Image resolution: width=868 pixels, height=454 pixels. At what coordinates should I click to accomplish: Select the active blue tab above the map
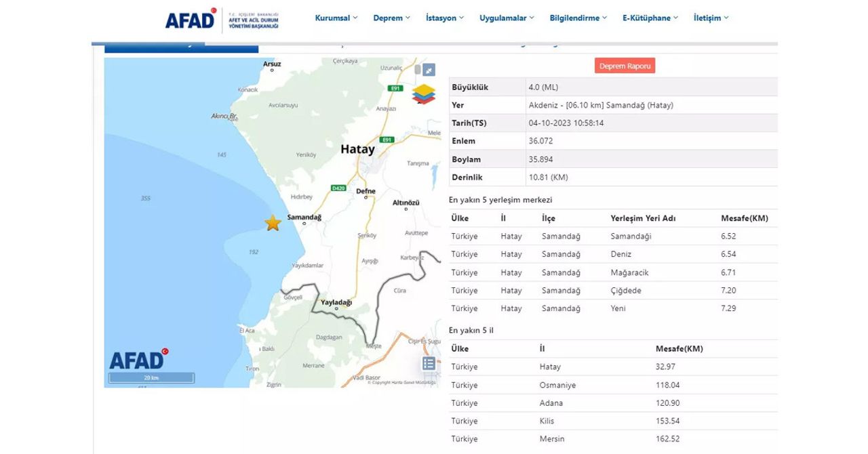[x=181, y=47]
